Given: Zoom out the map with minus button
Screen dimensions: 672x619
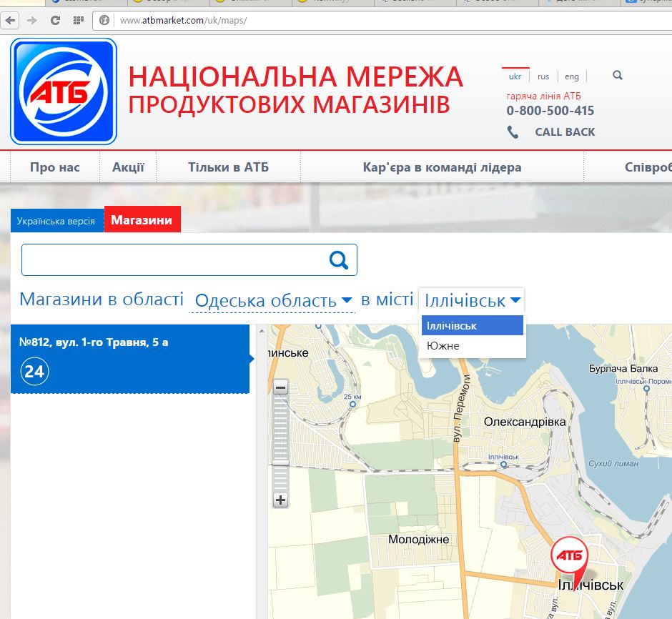Looking at the screenshot, I should tap(281, 388).
